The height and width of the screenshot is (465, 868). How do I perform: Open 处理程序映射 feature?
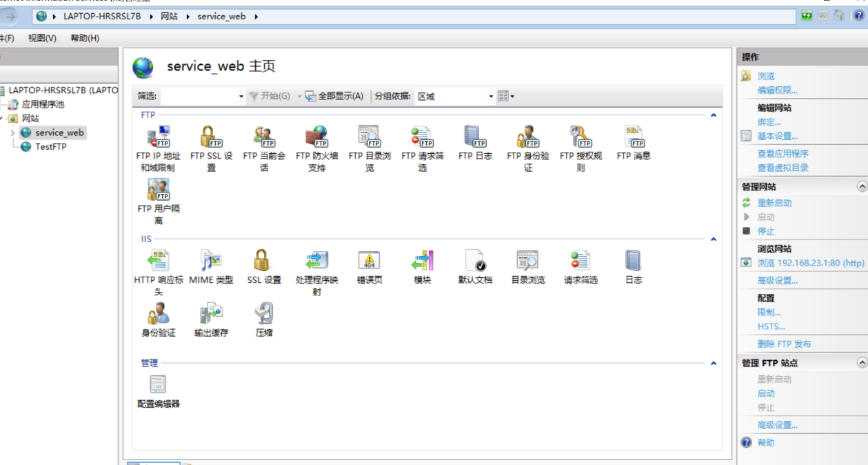point(316,273)
